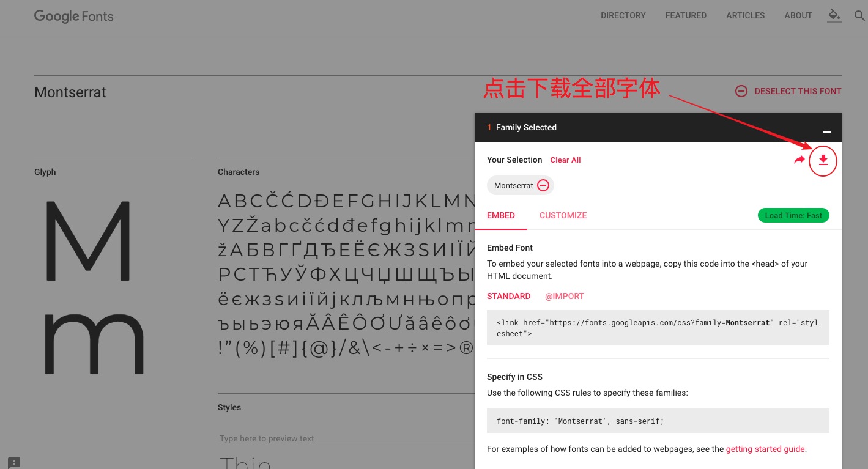
Task: Click the font-family CSS code box
Action: 658,421
